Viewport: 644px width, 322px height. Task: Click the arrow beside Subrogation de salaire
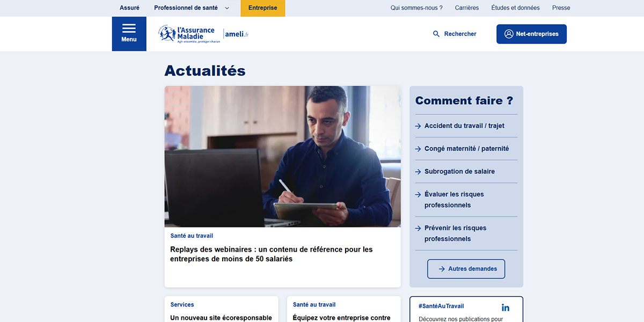(417, 171)
